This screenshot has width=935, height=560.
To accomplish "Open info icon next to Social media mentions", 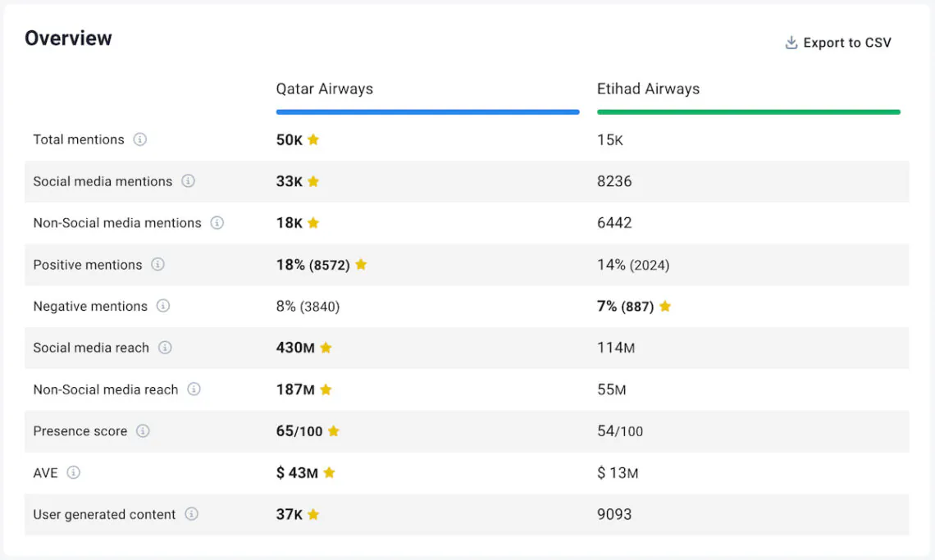I will click(188, 180).
